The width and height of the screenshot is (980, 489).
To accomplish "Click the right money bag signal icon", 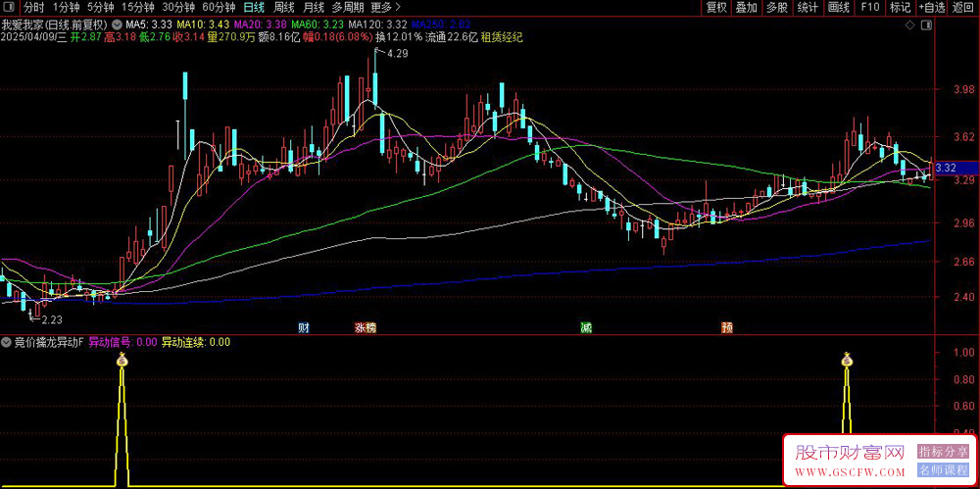I will tap(847, 360).
